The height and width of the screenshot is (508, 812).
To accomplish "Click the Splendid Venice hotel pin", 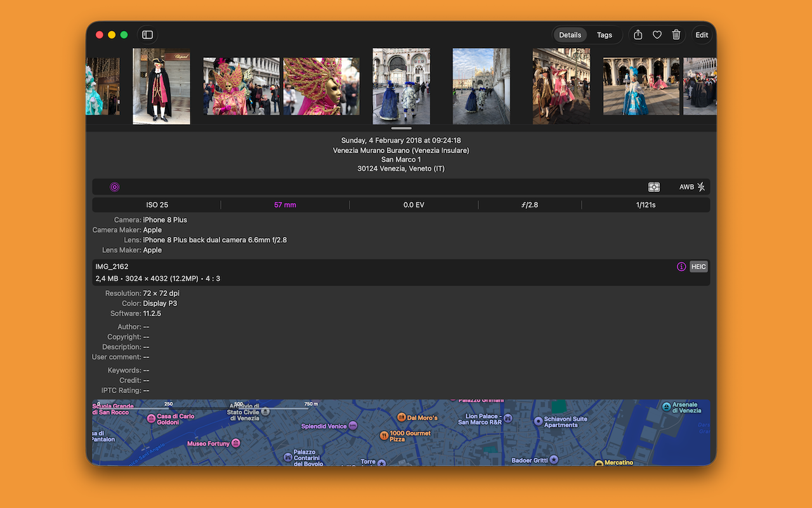I will [x=353, y=426].
